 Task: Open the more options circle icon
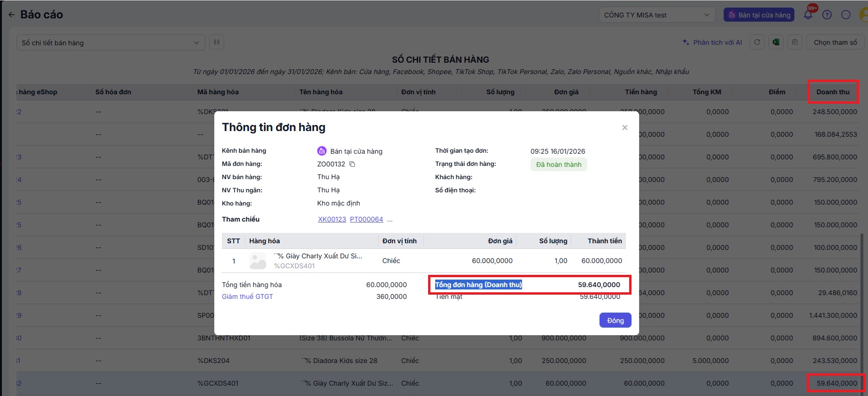coord(846,15)
